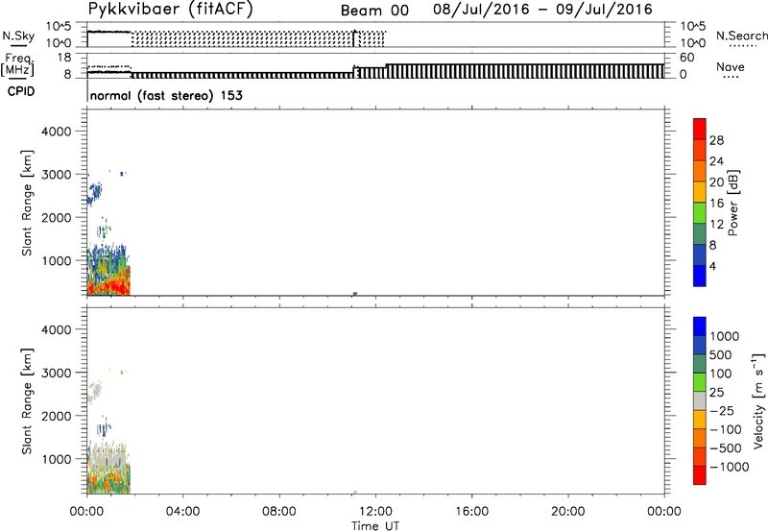768x532 pixels.
Task: Click the "18" frequency axis tick label
Action: point(65,58)
